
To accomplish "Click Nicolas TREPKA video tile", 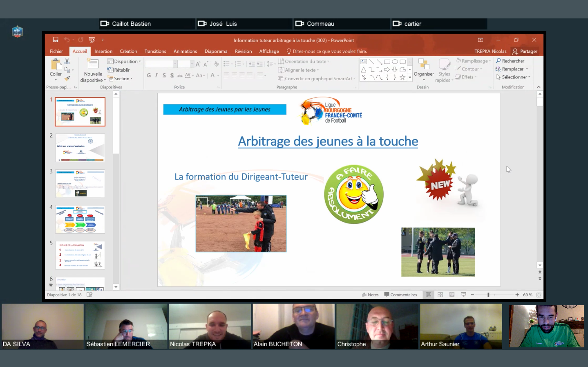I will (x=210, y=326).
